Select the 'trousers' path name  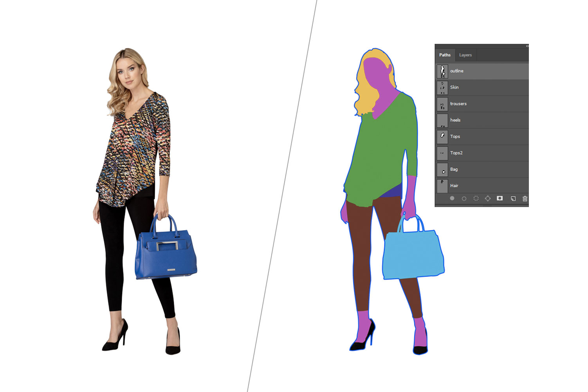click(x=458, y=104)
